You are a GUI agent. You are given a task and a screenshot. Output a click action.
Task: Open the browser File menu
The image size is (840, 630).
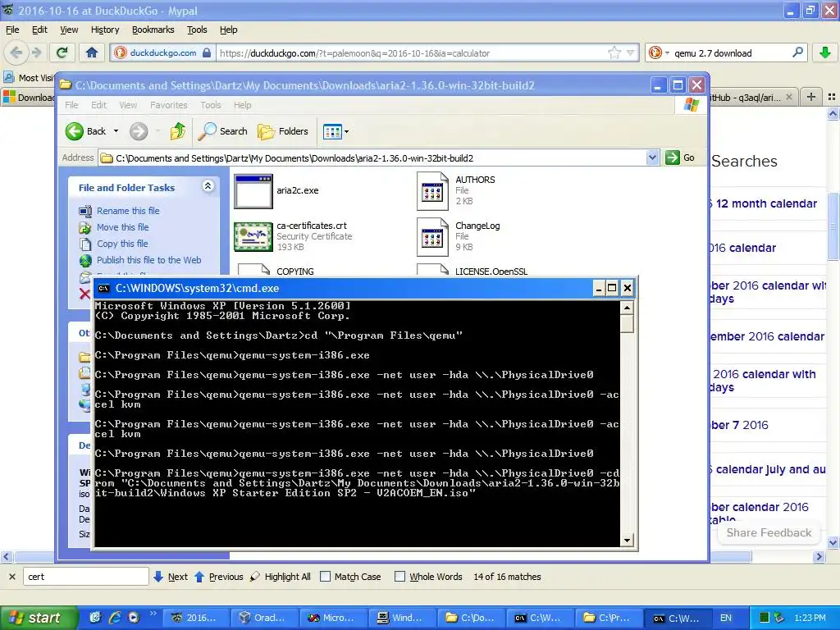click(12, 30)
